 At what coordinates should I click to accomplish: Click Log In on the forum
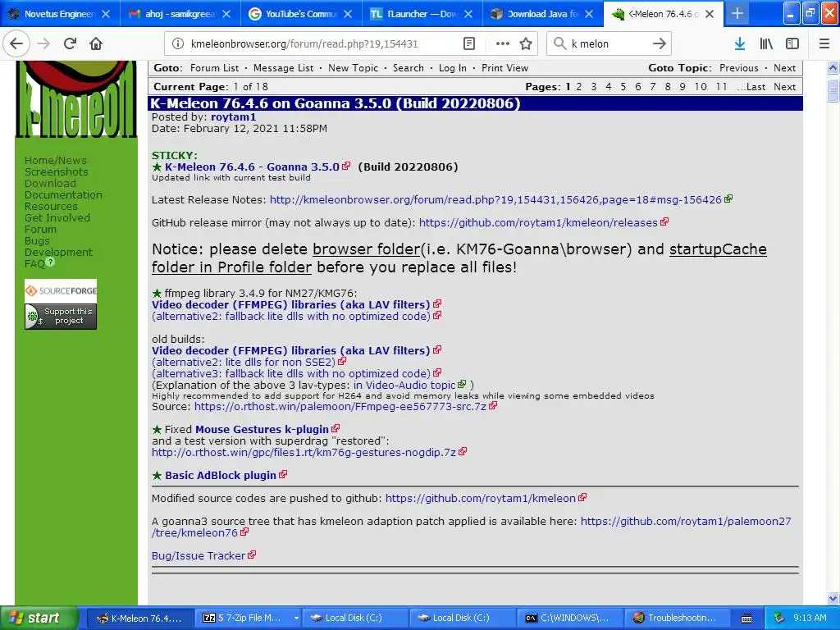click(x=453, y=68)
